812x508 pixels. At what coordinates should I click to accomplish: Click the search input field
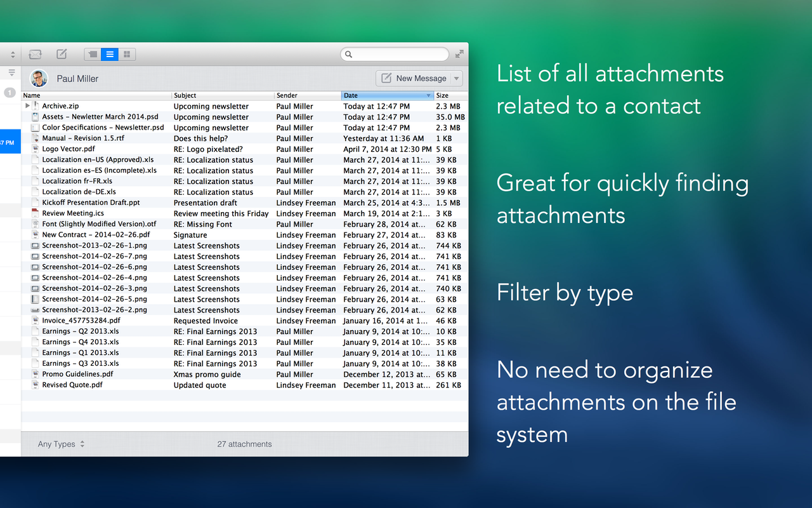pyautogui.click(x=396, y=55)
